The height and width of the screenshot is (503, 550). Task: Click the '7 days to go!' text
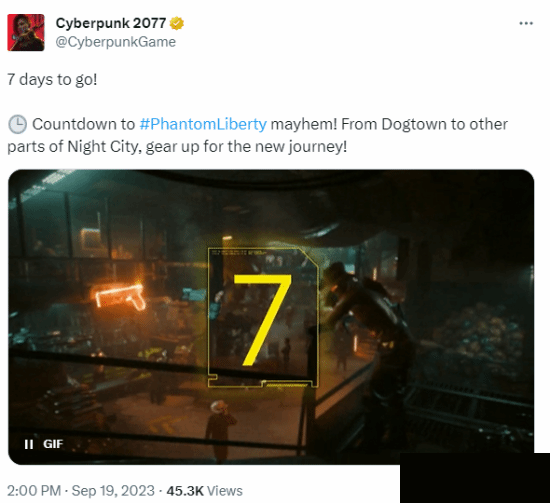(52, 80)
